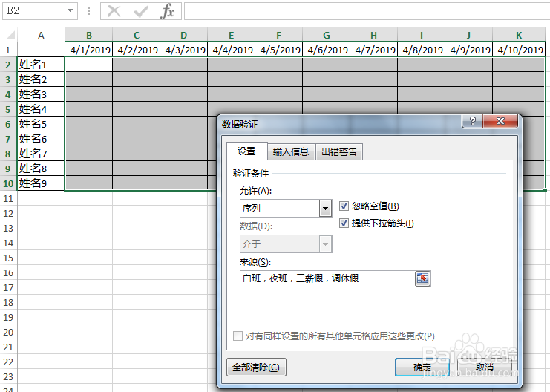This screenshot has height=392, width=550.
Task: Click date cell 4/10/2019
Action: tap(519, 50)
